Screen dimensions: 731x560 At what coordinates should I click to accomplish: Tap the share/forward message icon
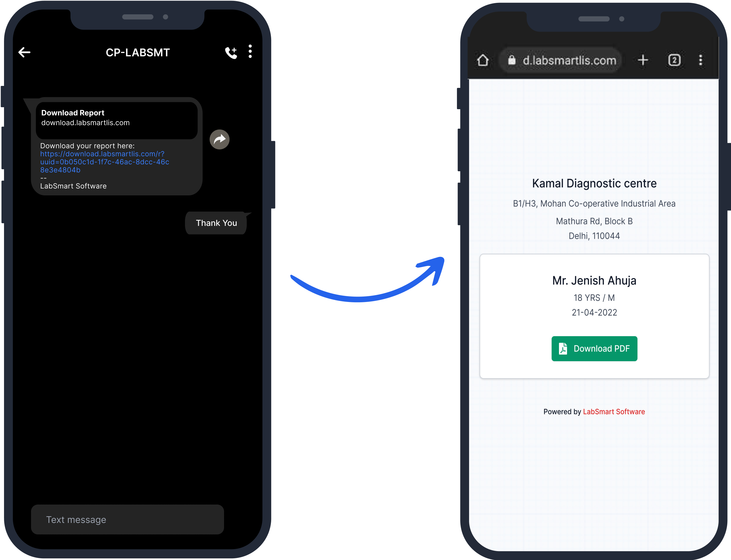point(220,139)
